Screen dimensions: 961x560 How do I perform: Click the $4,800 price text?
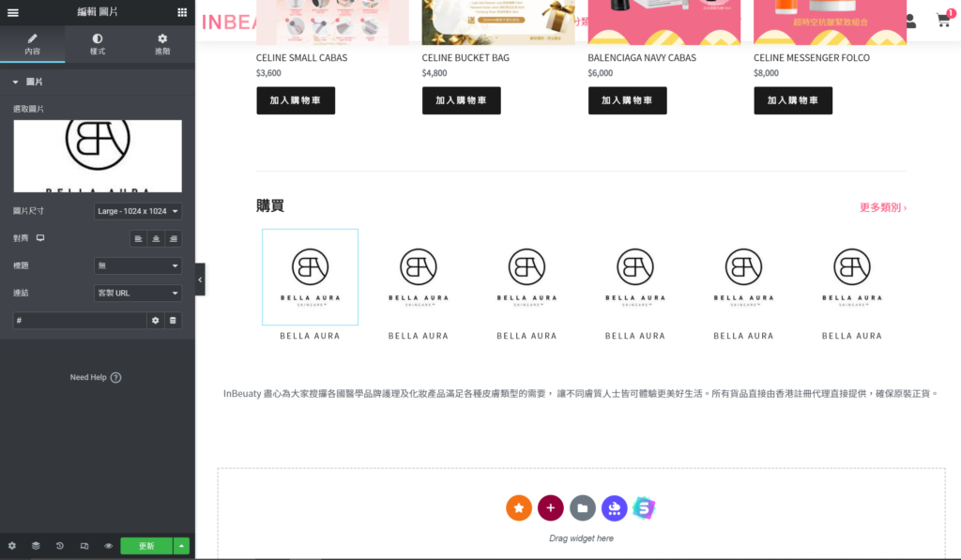click(435, 73)
